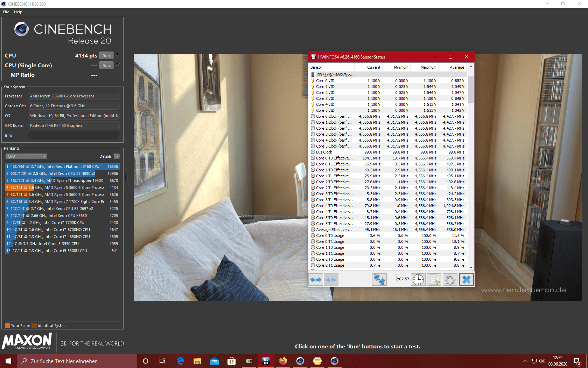Expand ranking Details arrow
The image size is (588, 368).
point(117,156)
